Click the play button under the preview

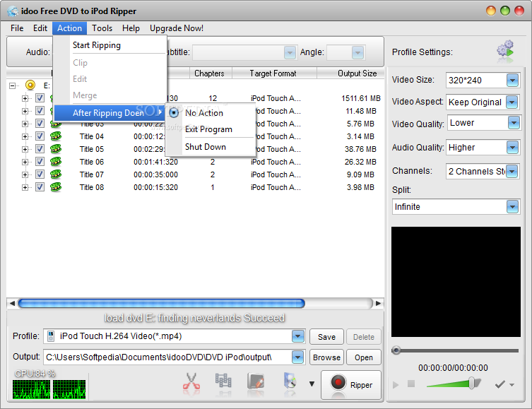(396, 384)
